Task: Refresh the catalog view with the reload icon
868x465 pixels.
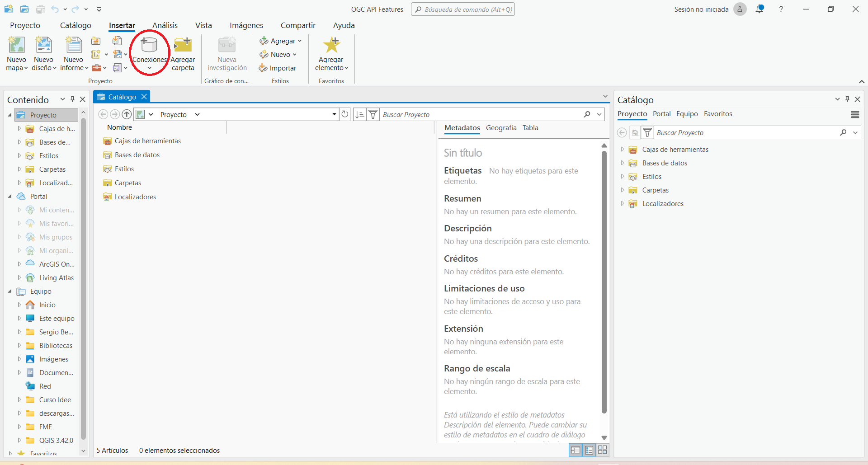Action: 345,114
